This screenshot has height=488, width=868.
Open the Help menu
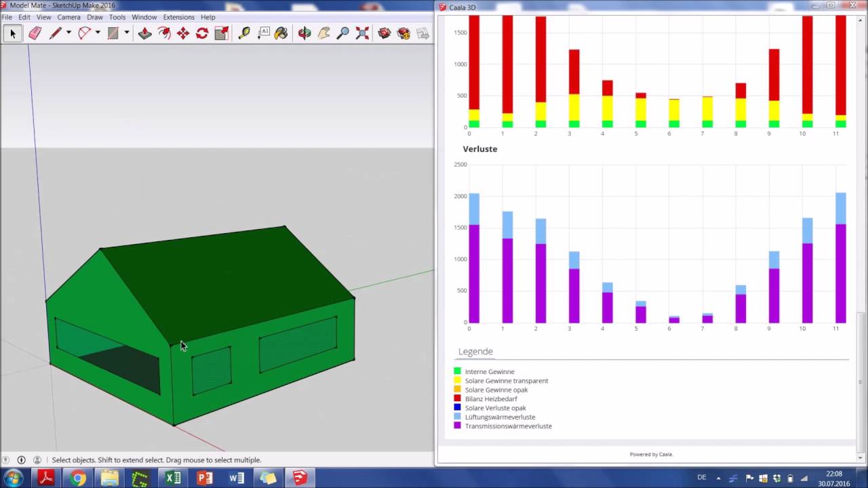pos(208,17)
